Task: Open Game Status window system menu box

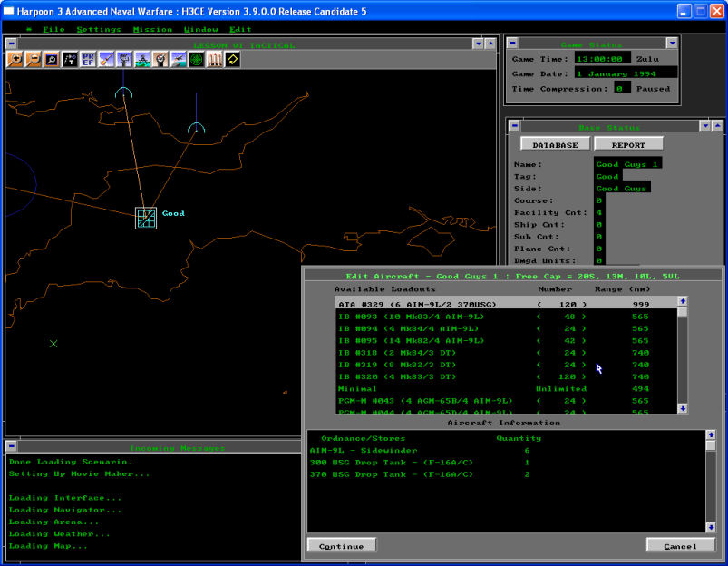Action: 512,44
